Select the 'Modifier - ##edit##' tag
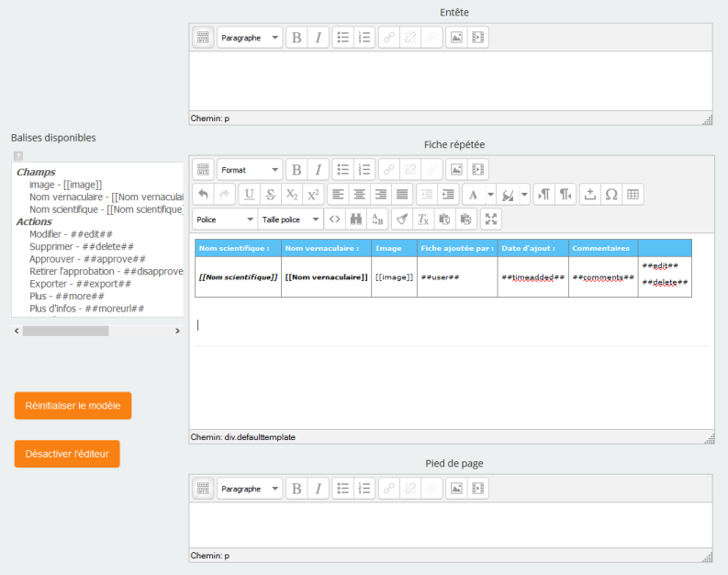 [71, 234]
